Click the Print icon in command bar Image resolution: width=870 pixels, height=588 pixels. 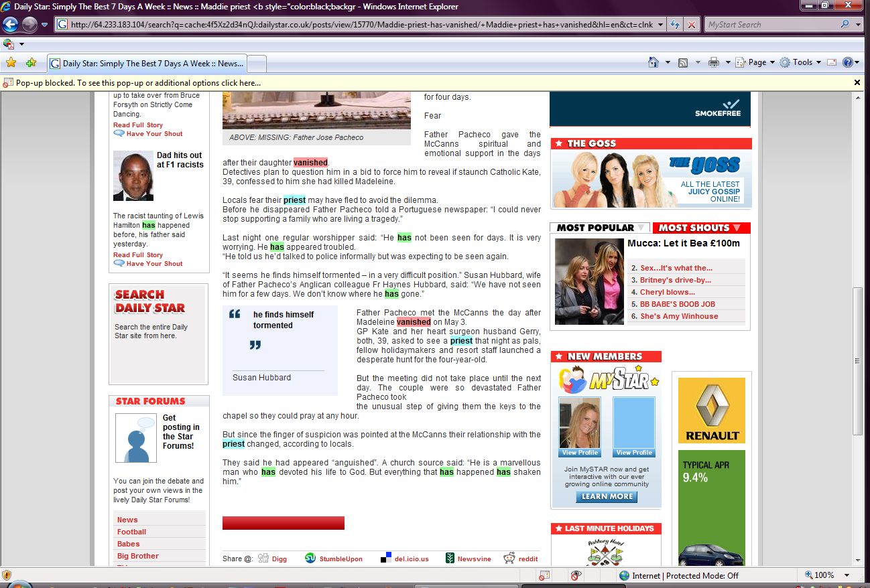713,62
